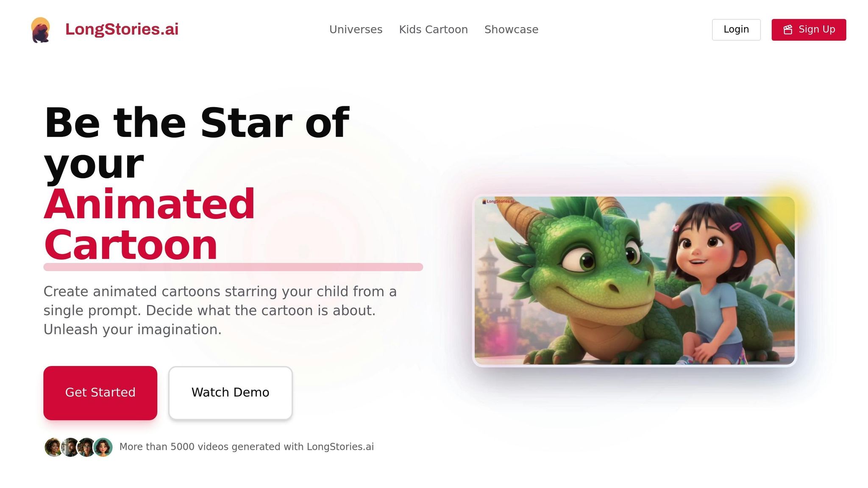This screenshot has height=488, width=868.
Task: Click the LongStories.ai brand name text
Action: 122,29
